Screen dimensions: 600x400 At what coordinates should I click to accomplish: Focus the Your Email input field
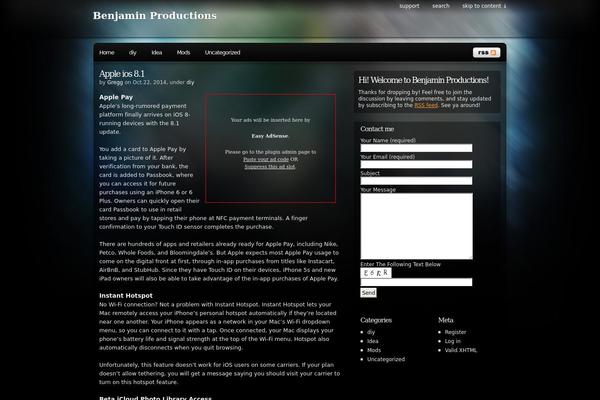coord(416,165)
